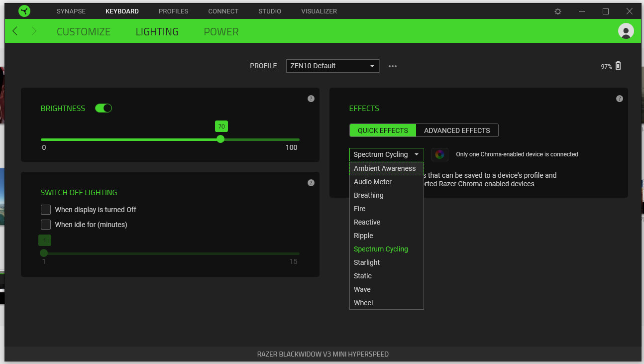Pick the Ripple effect

(x=386, y=236)
